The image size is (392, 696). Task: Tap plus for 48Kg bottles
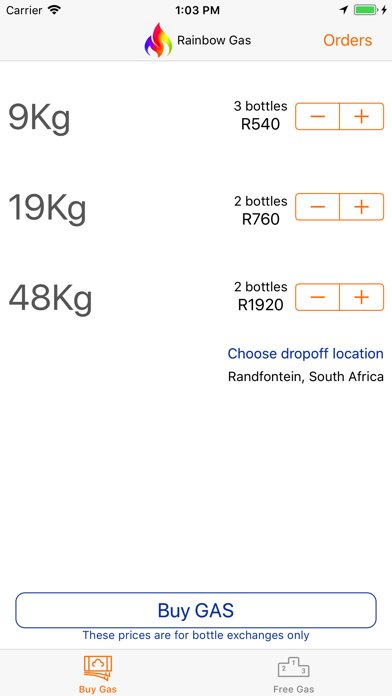click(362, 297)
